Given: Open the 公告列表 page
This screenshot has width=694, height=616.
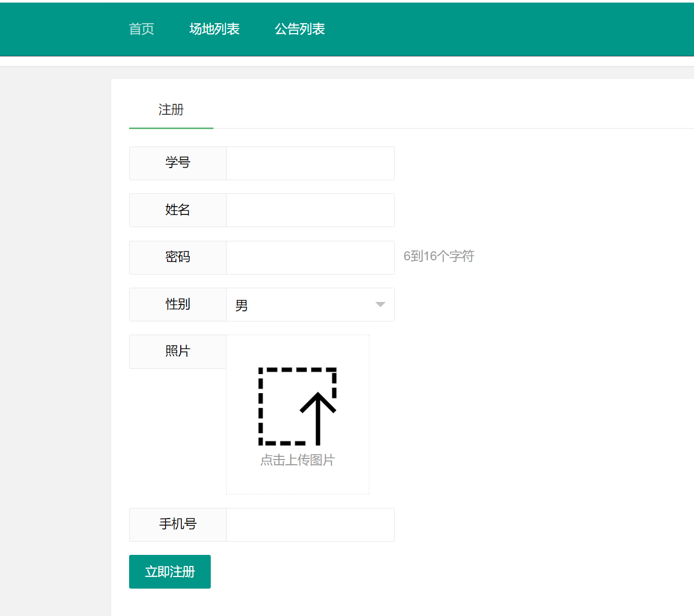Looking at the screenshot, I should pyautogui.click(x=299, y=29).
